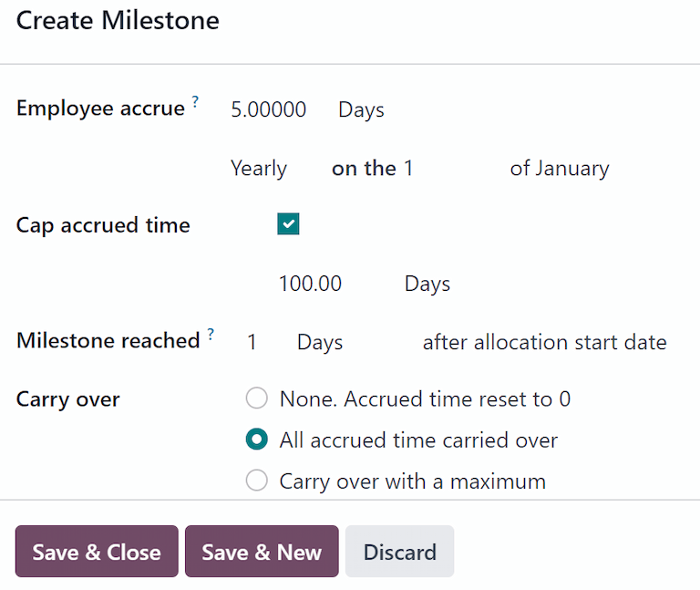Edit the 5.00000 accrual amount field
Image resolution: width=700 pixels, height=590 pixels.
268,110
